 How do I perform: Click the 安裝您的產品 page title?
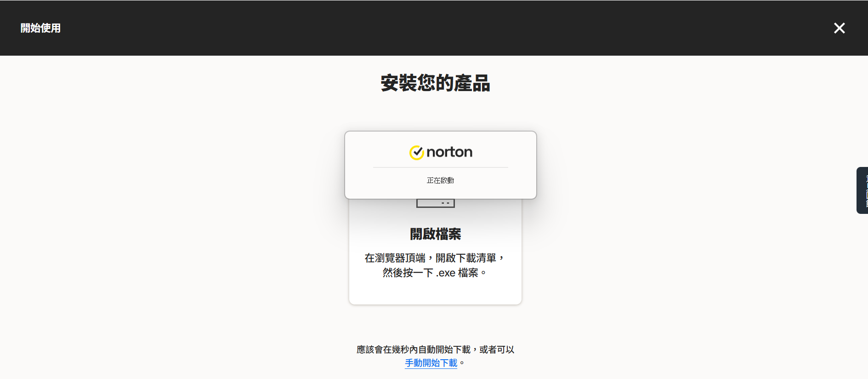click(x=435, y=83)
